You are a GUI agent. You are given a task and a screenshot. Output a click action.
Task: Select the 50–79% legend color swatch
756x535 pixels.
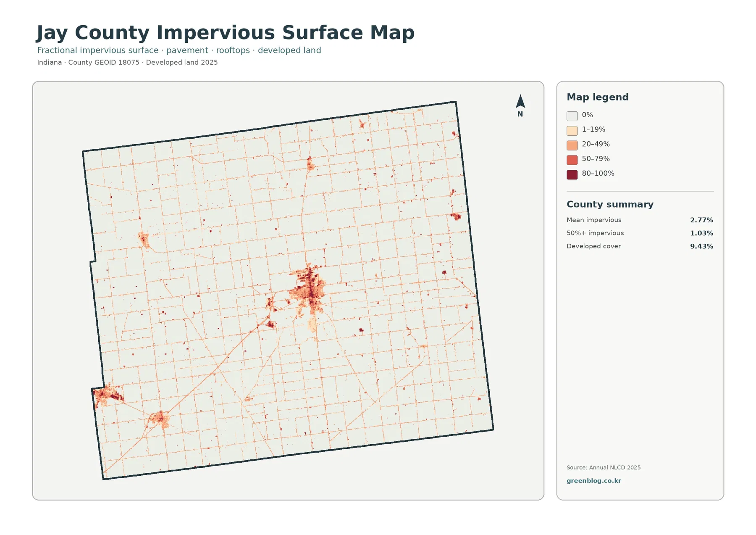tap(572, 160)
